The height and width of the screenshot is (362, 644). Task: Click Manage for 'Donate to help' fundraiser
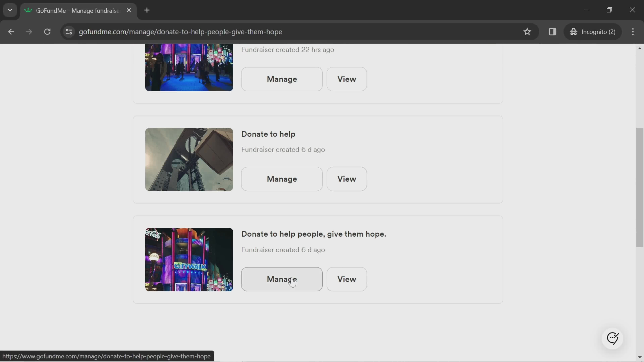282,179
